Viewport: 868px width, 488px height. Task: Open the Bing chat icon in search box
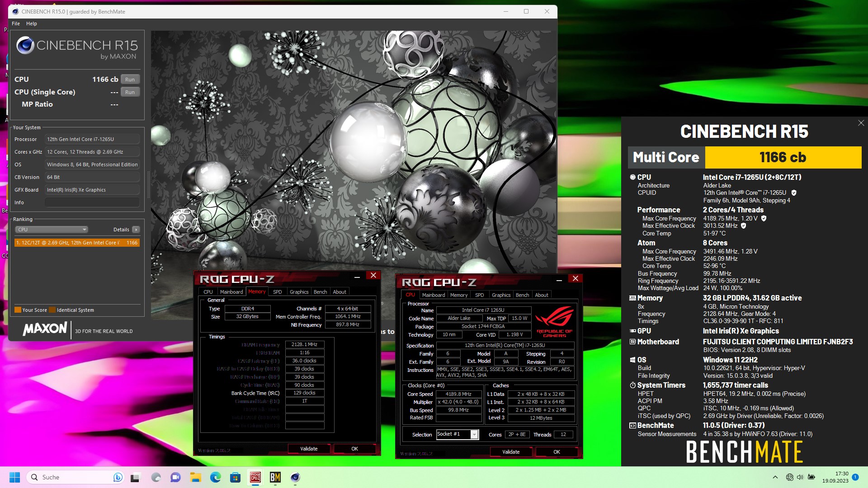click(x=118, y=477)
